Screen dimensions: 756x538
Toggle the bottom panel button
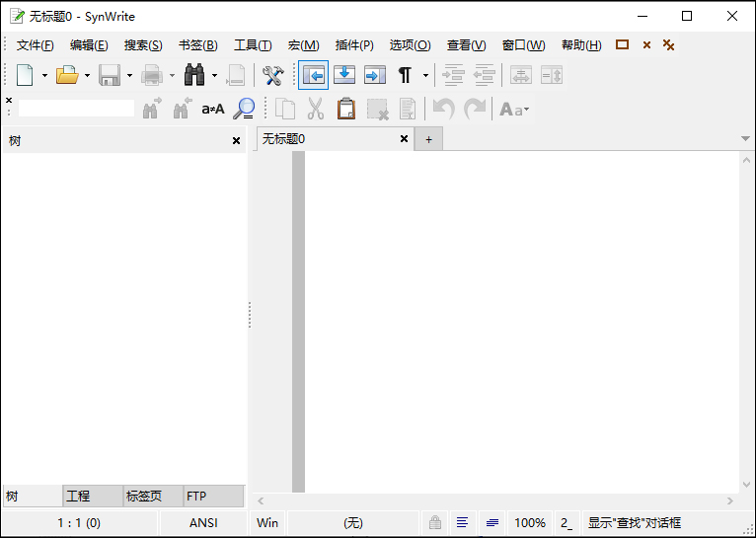point(343,75)
